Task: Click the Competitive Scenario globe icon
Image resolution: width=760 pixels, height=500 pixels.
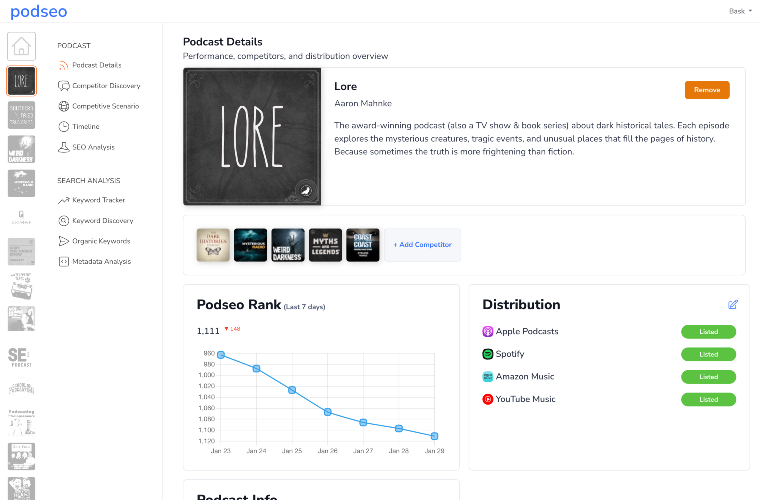Action: (63, 106)
